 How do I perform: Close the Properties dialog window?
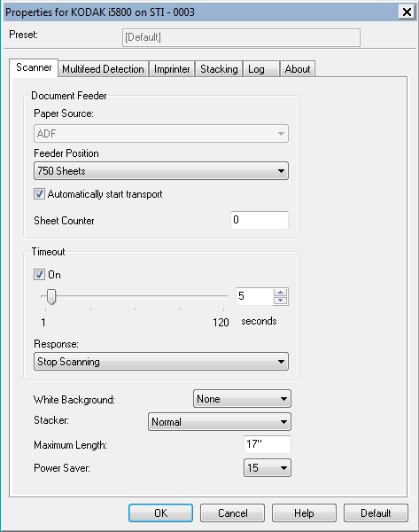pos(407,12)
